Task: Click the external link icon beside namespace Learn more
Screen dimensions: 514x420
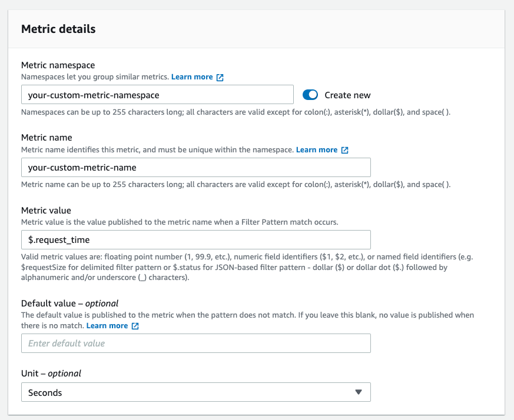Action: (x=220, y=77)
